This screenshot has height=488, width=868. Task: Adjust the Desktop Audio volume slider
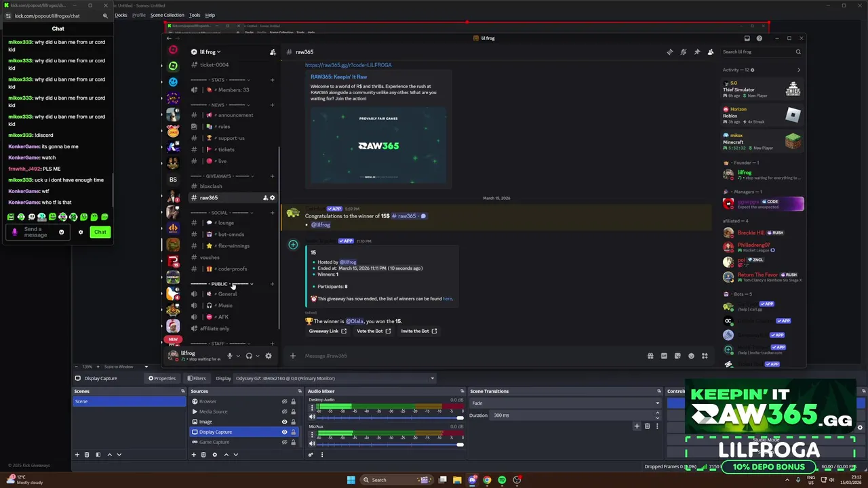point(391,418)
